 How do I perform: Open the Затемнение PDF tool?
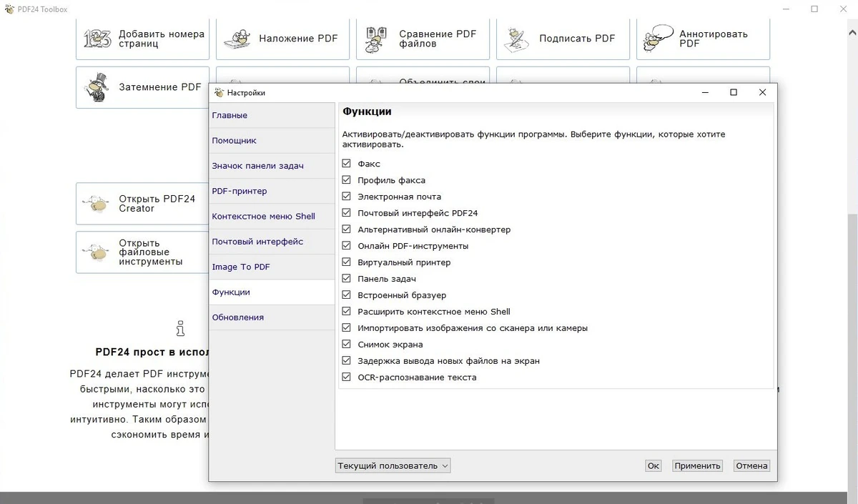pos(142,87)
